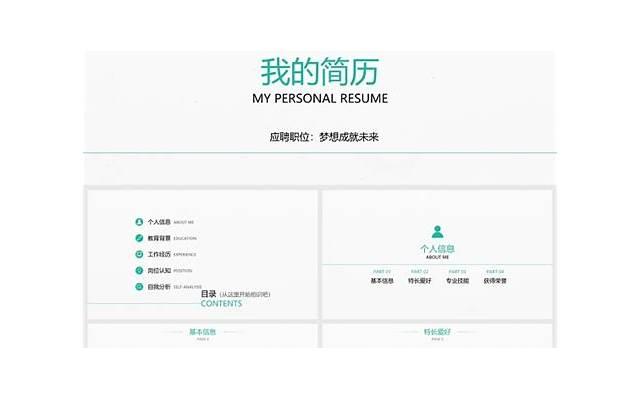640x400 pixels.
Task: Click 特长爱好 under PART 02
Action: (420, 281)
